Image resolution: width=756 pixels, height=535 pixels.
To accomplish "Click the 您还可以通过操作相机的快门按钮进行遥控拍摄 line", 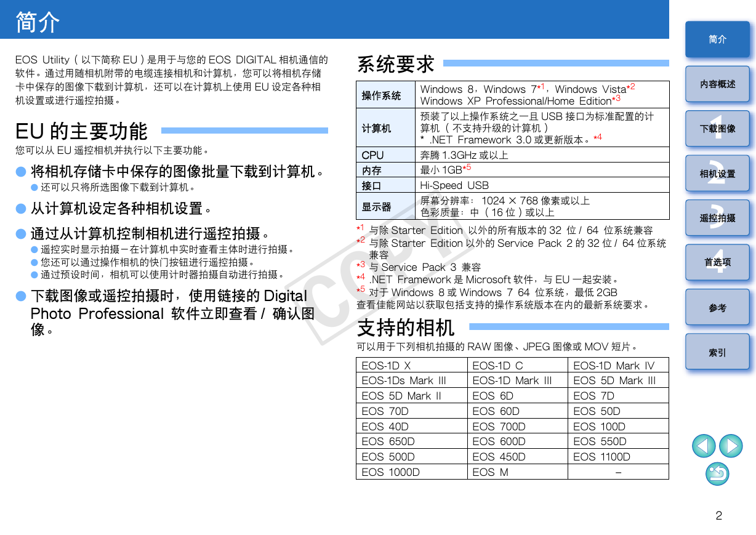I will 143,262.
